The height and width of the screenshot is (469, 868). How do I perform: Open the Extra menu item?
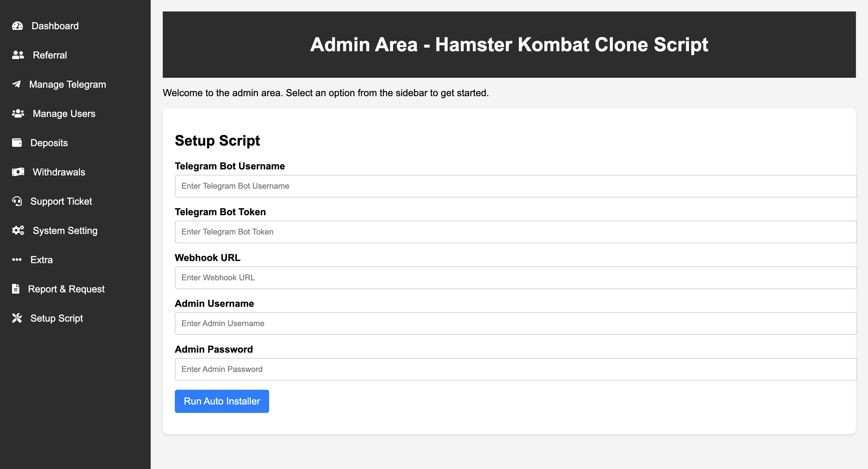[x=42, y=260]
